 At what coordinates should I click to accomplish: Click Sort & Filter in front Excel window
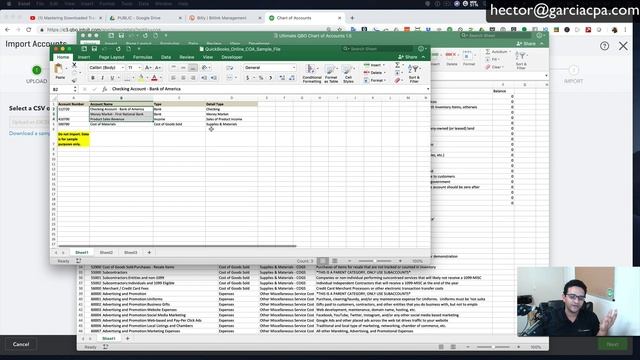414,74
